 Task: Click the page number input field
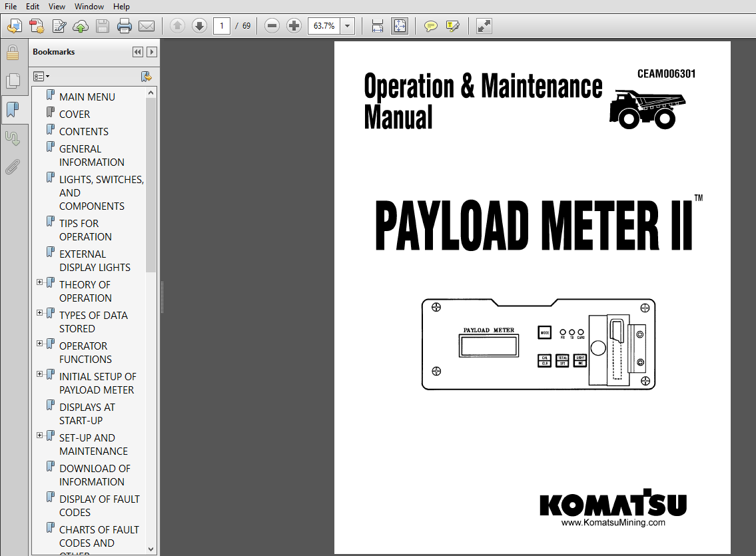click(222, 25)
